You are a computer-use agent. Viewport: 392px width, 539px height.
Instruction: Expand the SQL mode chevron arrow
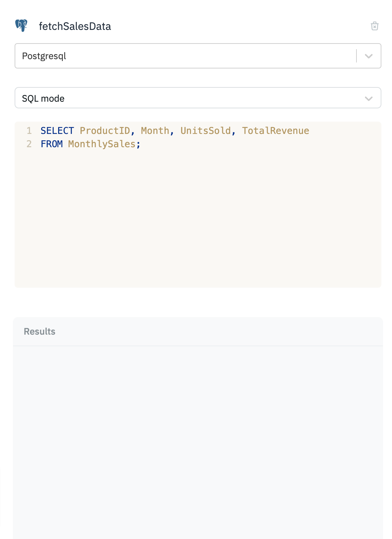tap(368, 98)
